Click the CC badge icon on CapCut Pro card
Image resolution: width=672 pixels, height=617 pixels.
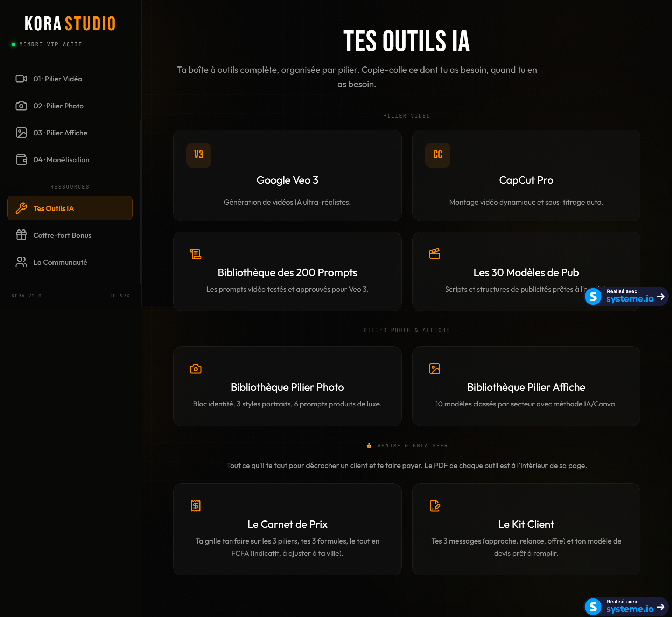click(438, 155)
